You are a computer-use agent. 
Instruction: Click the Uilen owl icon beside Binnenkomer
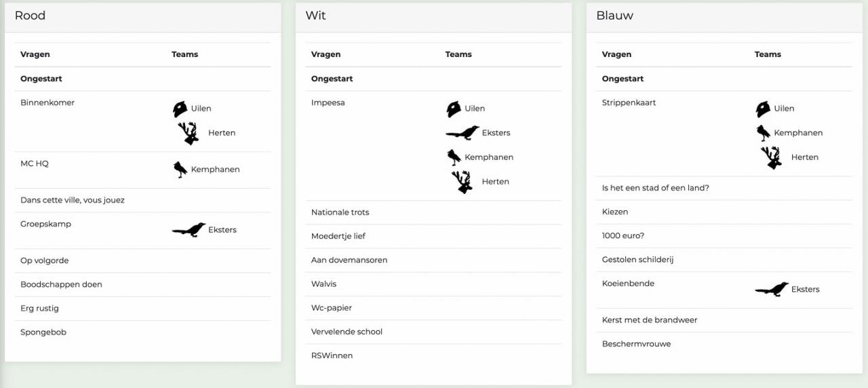[180, 109]
